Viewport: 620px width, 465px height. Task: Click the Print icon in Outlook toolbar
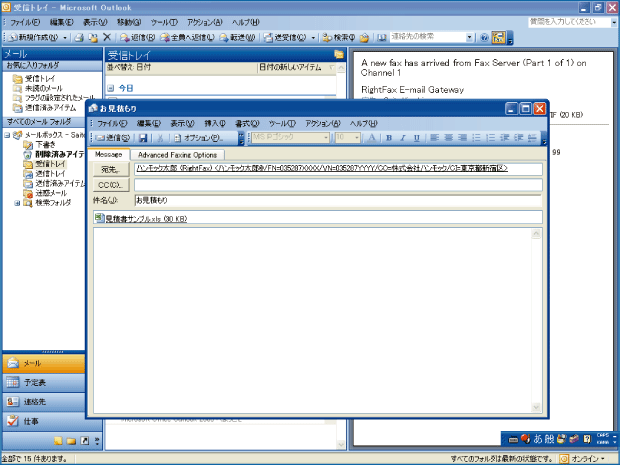(x=79, y=38)
